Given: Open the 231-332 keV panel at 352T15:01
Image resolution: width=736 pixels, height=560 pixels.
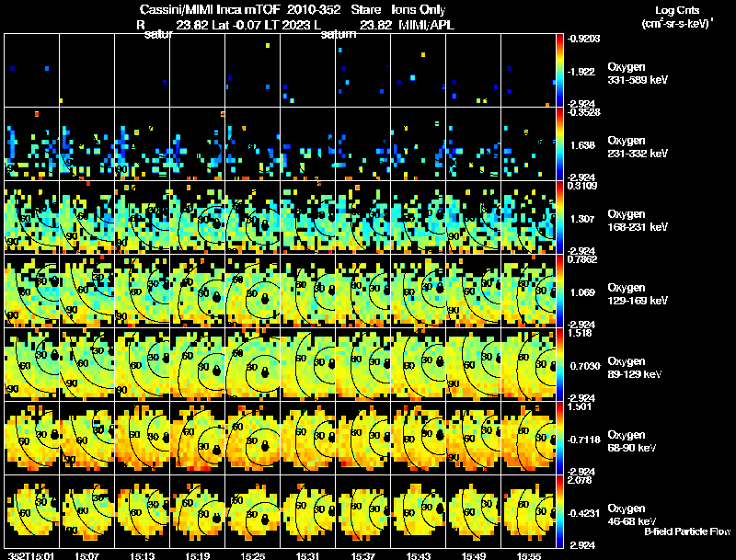Looking at the screenshot, I should [x=31, y=144].
